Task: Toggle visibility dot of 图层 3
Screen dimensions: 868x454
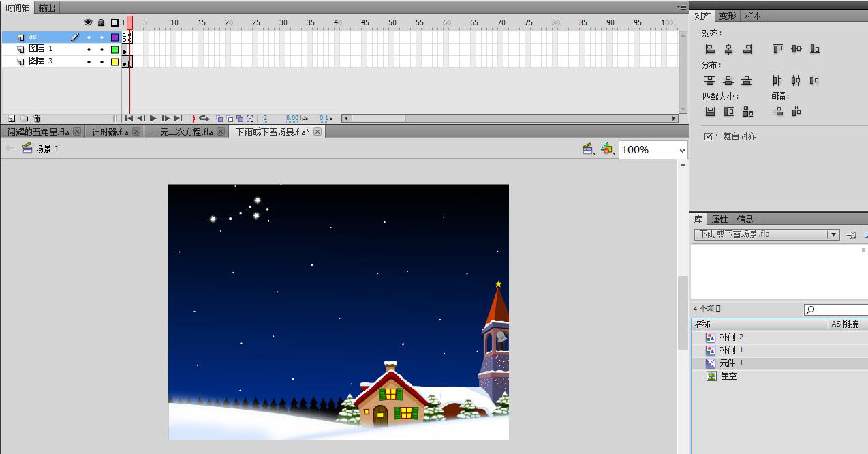Action: (x=89, y=62)
